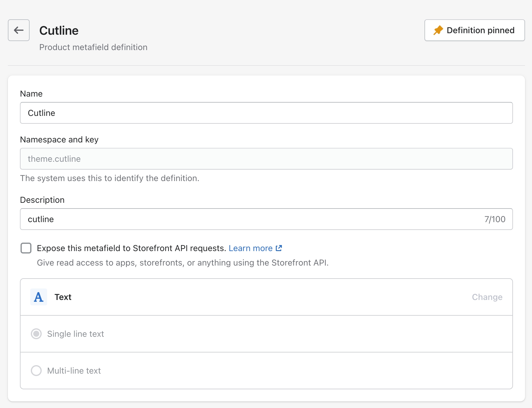Focus the Name input field containing Cutline
This screenshot has width=532, height=408.
tap(266, 113)
